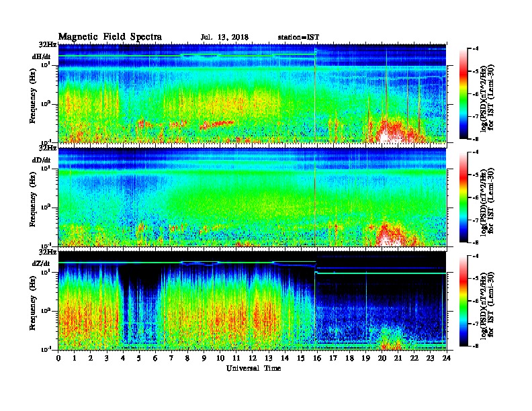Click "Frequency (Hz)" label of dH/dt panel

pos(32,96)
